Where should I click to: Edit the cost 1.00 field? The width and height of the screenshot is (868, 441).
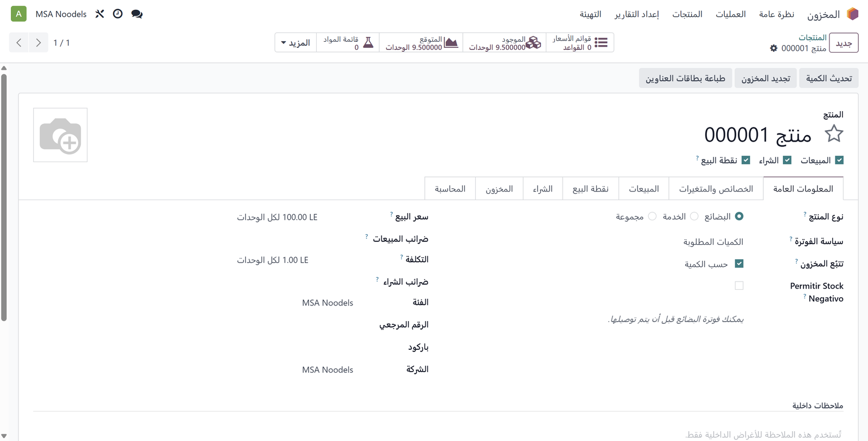coord(295,260)
